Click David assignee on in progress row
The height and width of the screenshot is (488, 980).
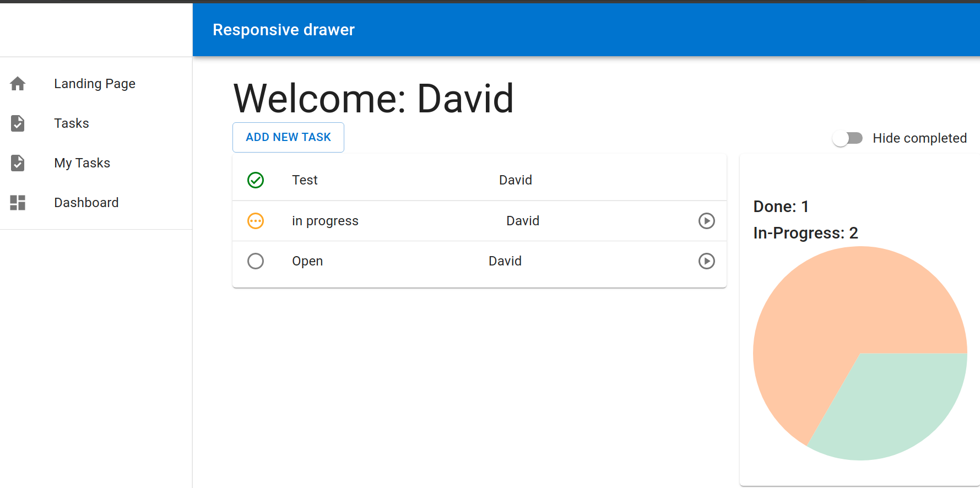[x=523, y=221]
